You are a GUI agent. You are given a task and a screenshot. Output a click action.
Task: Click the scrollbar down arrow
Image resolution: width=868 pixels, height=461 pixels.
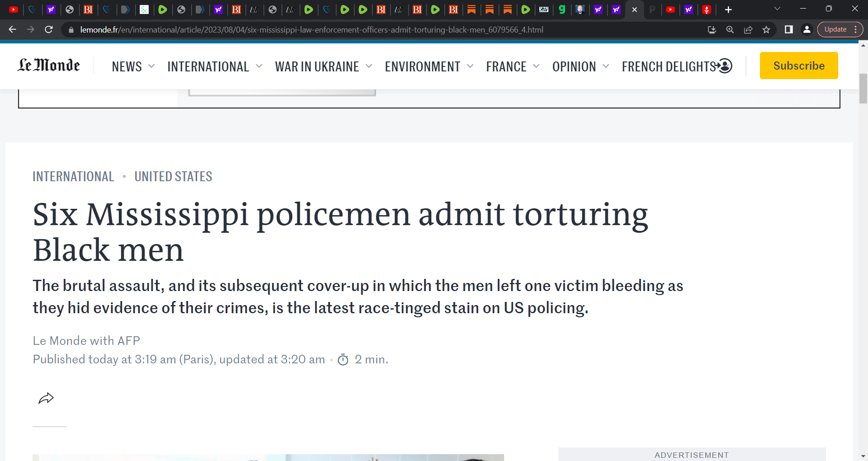pos(863,456)
